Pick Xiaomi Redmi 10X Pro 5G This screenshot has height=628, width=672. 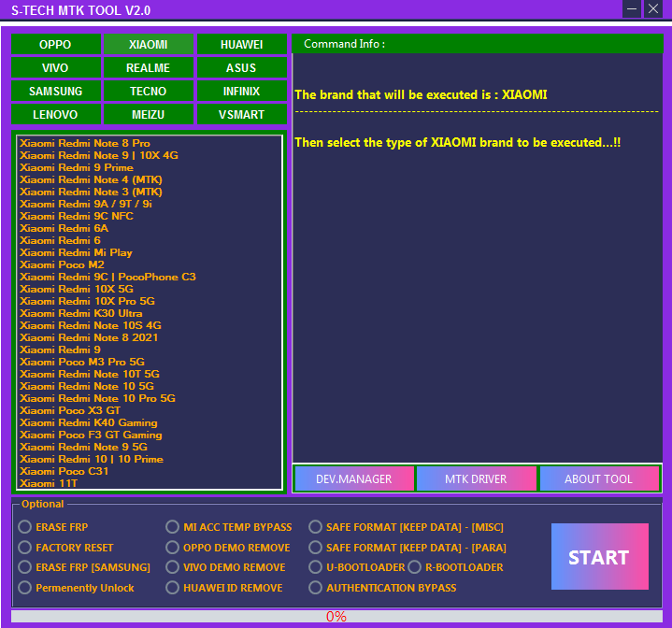tap(150, 301)
